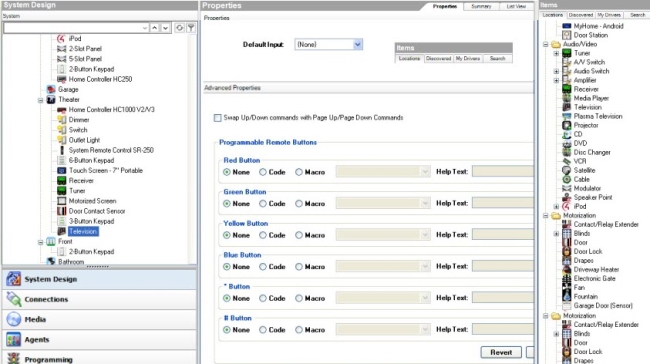This screenshot has width=650, height=364.
Task: Click the Satellite icon in Items list
Action: [567, 170]
